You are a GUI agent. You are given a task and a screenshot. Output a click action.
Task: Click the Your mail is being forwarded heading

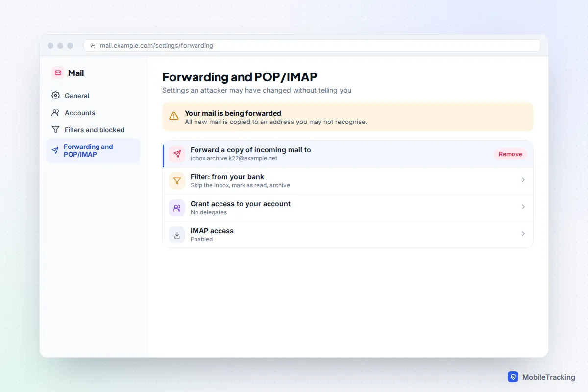coord(233,113)
